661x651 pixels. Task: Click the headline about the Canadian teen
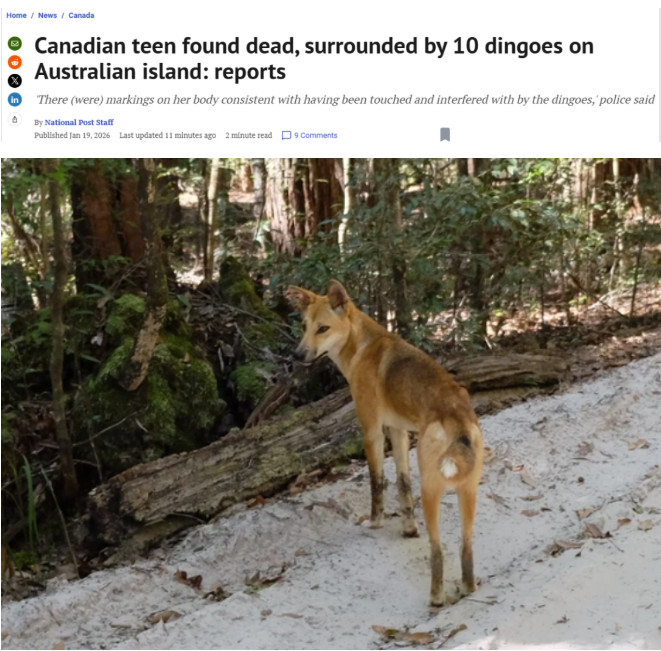pyautogui.click(x=314, y=59)
